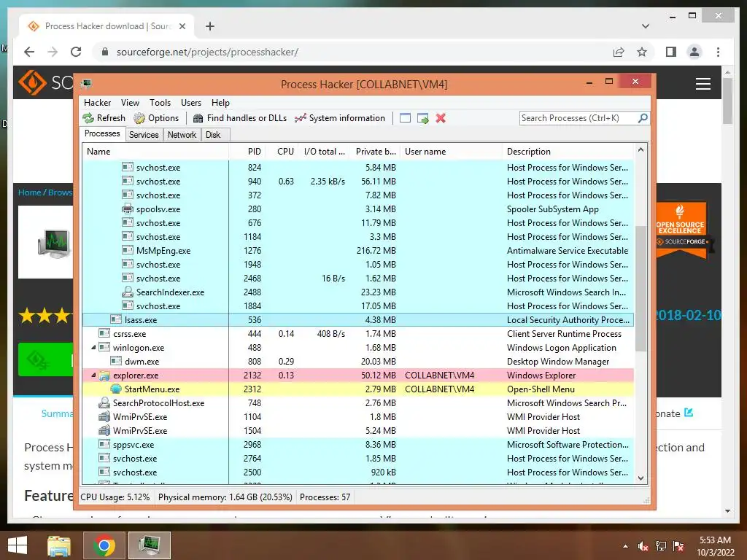
Task: Click the csrss.exe process icon
Action: pos(104,334)
